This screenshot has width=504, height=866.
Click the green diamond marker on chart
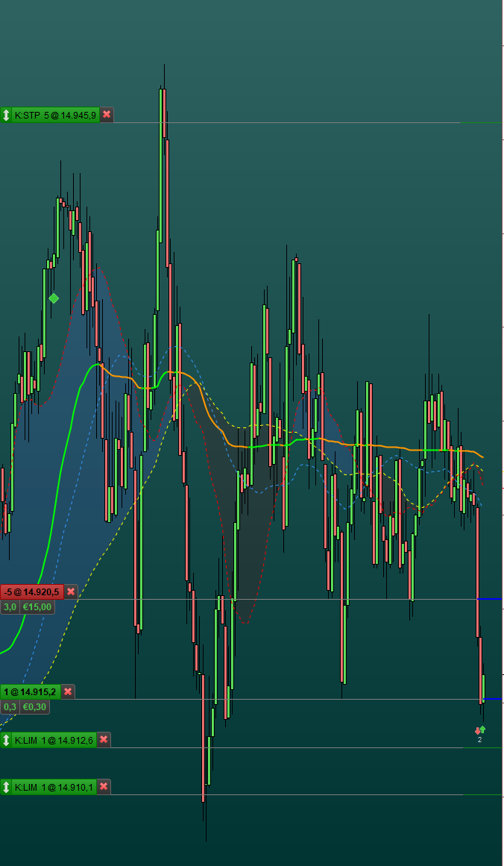(x=54, y=298)
